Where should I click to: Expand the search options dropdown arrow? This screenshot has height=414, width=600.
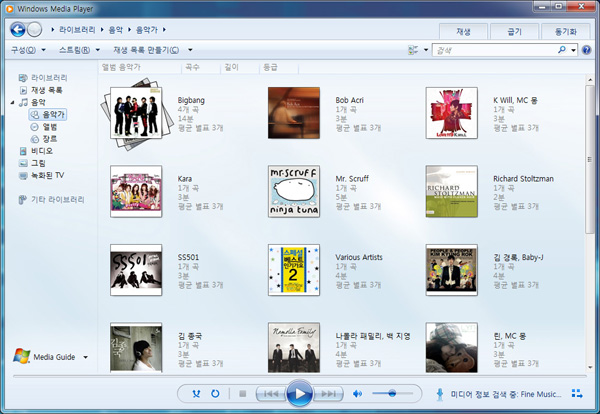coord(573,50)
